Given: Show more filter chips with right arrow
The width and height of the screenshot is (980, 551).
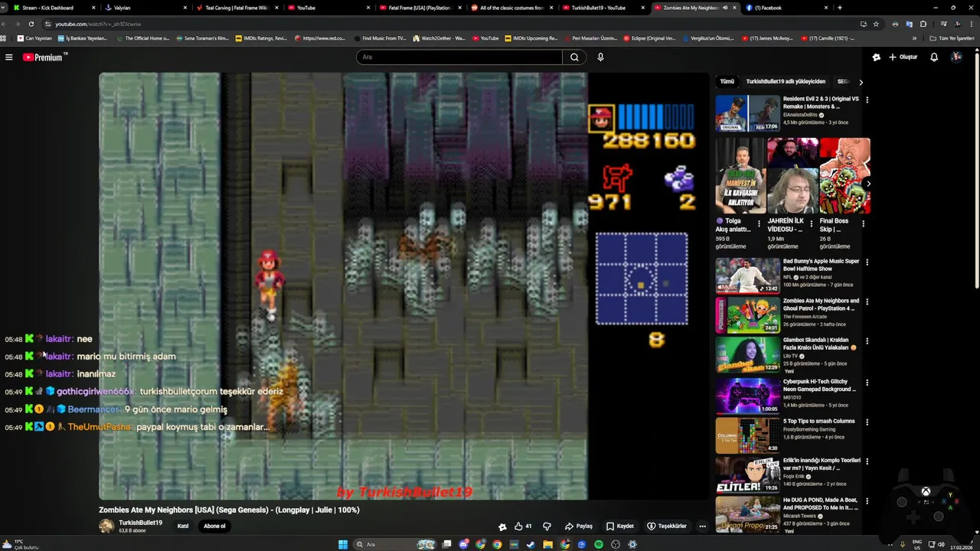Looking at the screenshot, I should pyautogui.click(x=861, y=82).
